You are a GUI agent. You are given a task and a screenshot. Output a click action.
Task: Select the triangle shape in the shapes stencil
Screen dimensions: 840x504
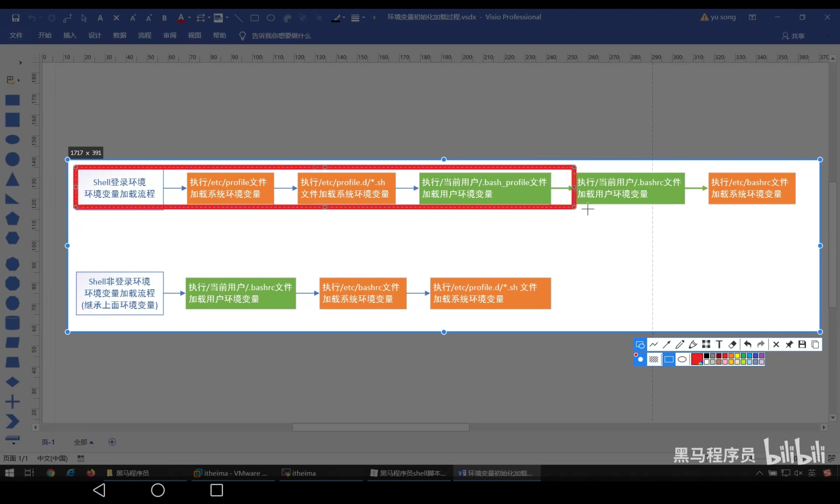tap(12, 179)
